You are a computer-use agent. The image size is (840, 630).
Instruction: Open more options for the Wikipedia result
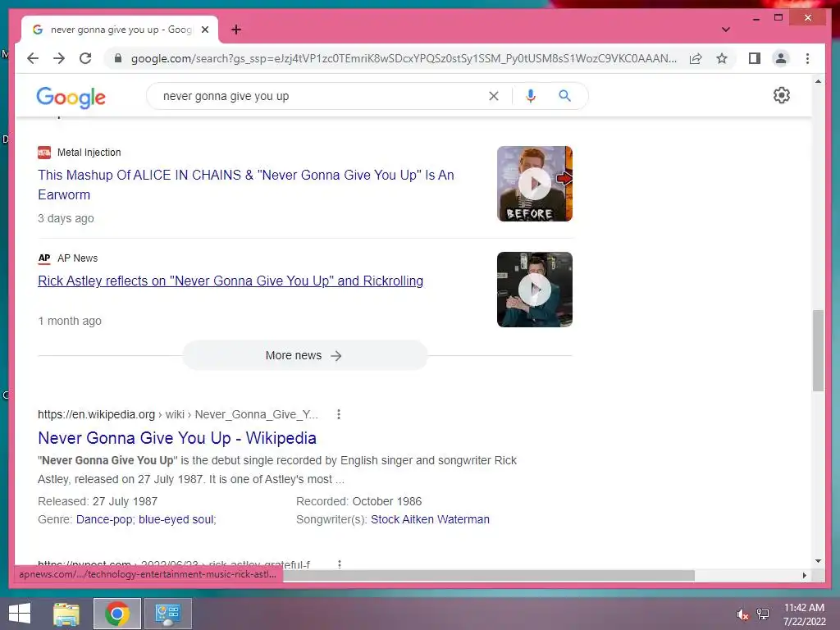click(338, 414)
